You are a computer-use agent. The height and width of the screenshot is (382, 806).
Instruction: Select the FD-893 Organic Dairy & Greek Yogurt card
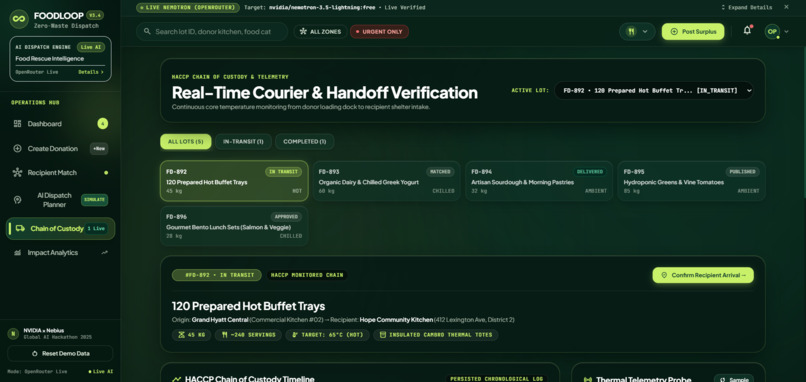point(387,181)
